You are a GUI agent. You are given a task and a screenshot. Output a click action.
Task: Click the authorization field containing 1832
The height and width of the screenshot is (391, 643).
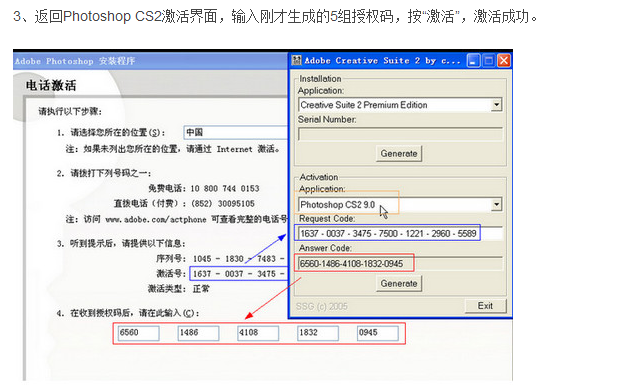click(318, 333)
